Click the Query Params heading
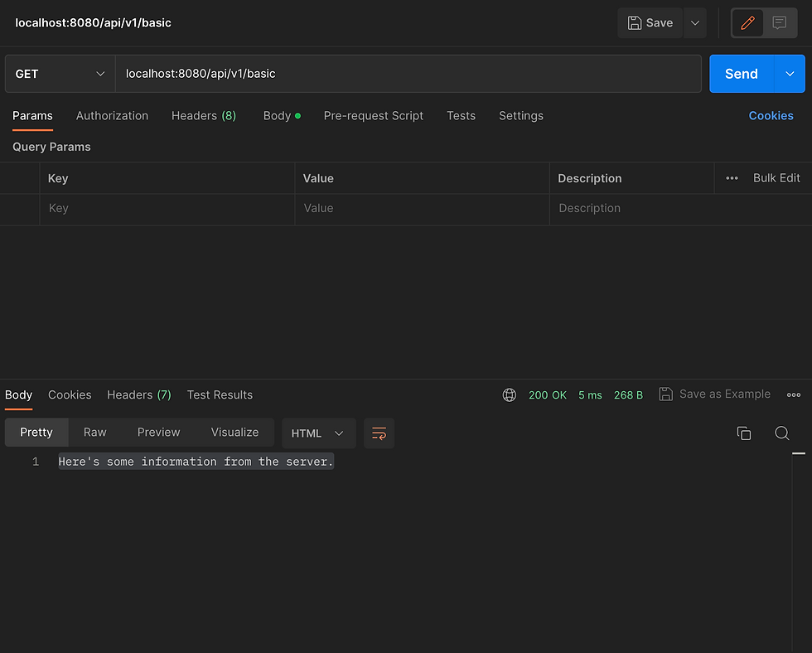The width and height of the screenshot is (812, 653). point(51,147)
